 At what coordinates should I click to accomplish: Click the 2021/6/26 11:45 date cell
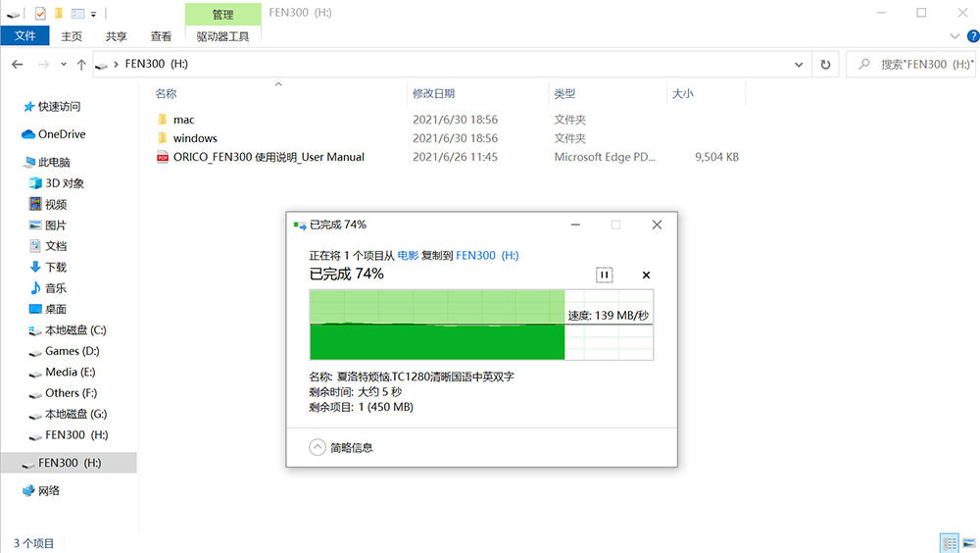coord(455,157)
